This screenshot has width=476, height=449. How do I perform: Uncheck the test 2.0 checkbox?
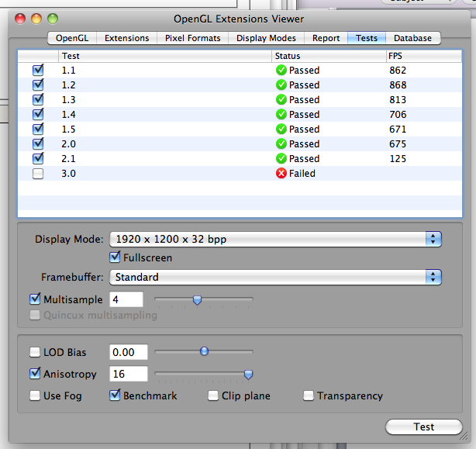[38, 143]
